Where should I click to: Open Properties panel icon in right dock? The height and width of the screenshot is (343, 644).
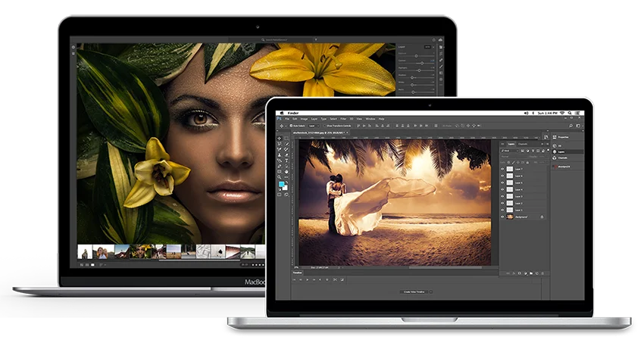[555, 137]
